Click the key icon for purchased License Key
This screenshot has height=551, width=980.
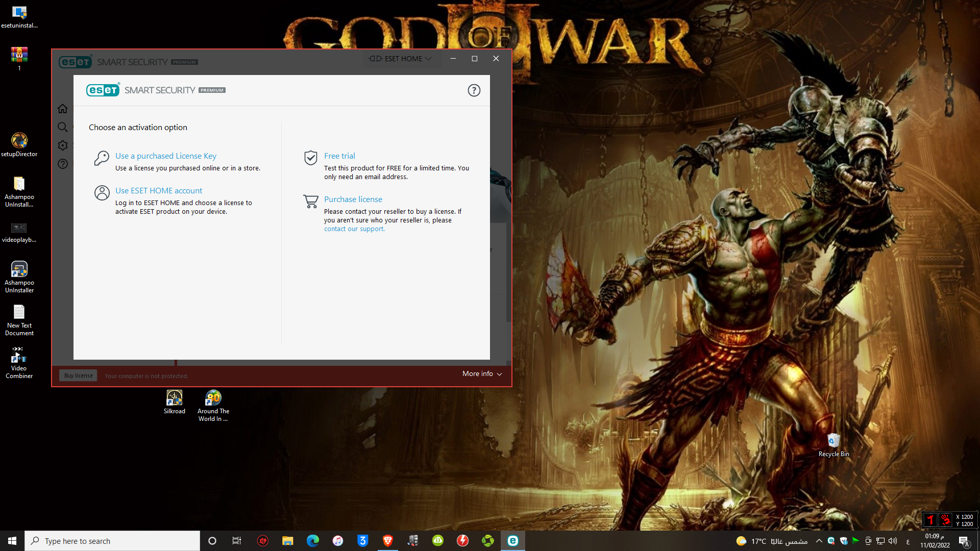(102, 158)
